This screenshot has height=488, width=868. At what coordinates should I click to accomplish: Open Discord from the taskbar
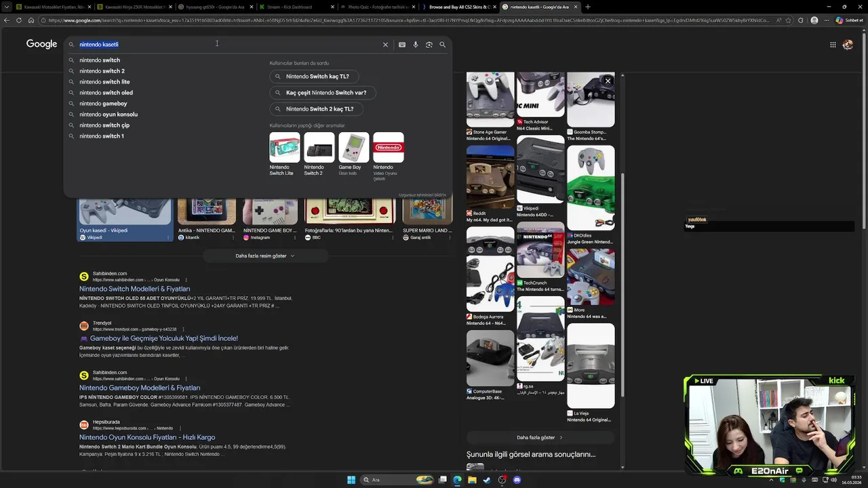(517, 480)
